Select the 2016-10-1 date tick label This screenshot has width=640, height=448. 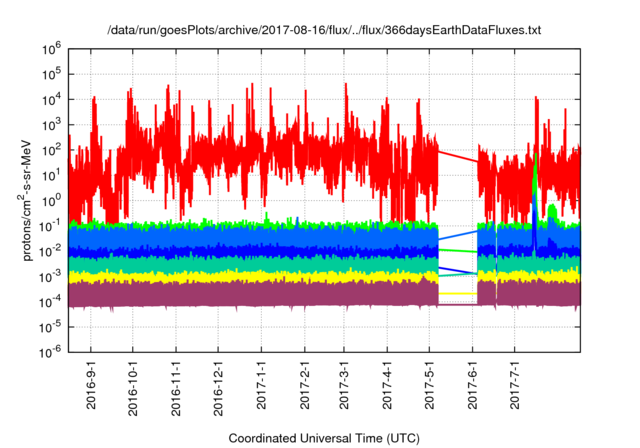pyautogui.click(x=133, y=388)
